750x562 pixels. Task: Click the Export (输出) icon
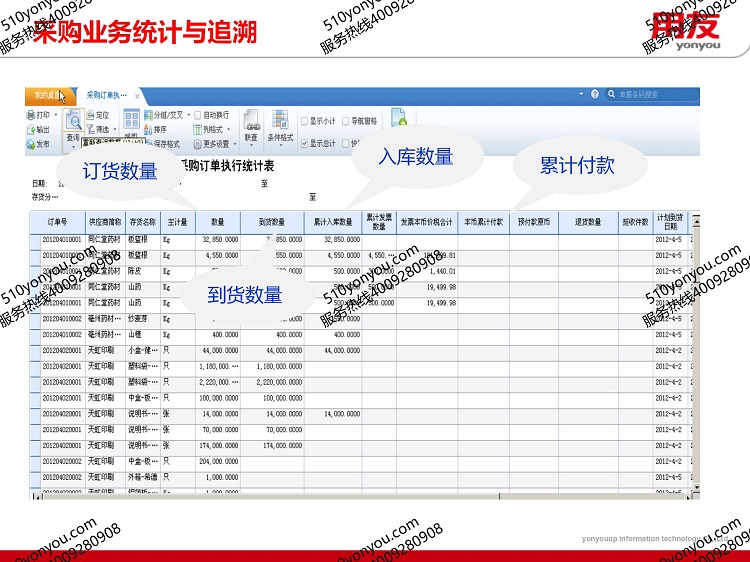point(30,129)
